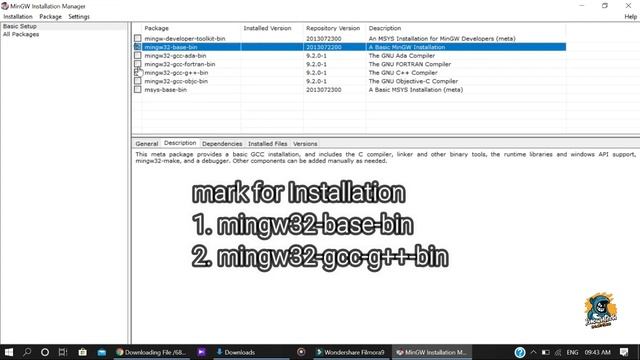Viewport: 640px width, 360px height.
Task: Switch to Wondershare Filmora9 taskbar window
Action: point(351,352)
